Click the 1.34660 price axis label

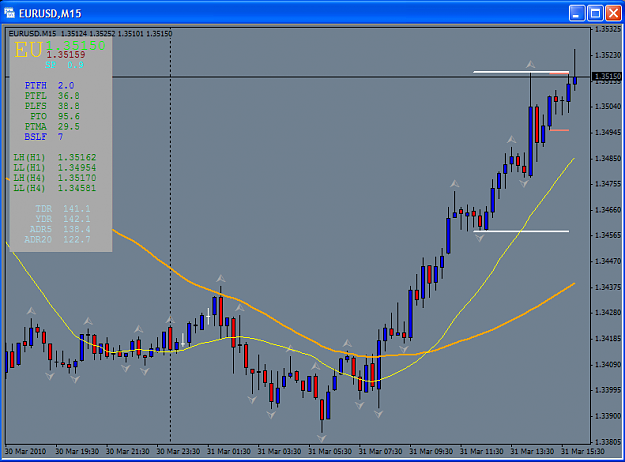608,210
